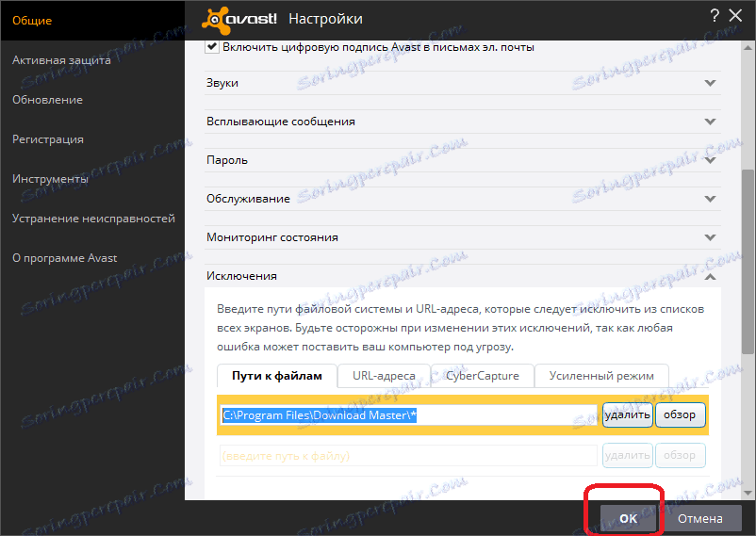The width and height of the screenshot is (756, 536).
Task: Click the vertical scrollbar thumb
Action: (748, 261)
